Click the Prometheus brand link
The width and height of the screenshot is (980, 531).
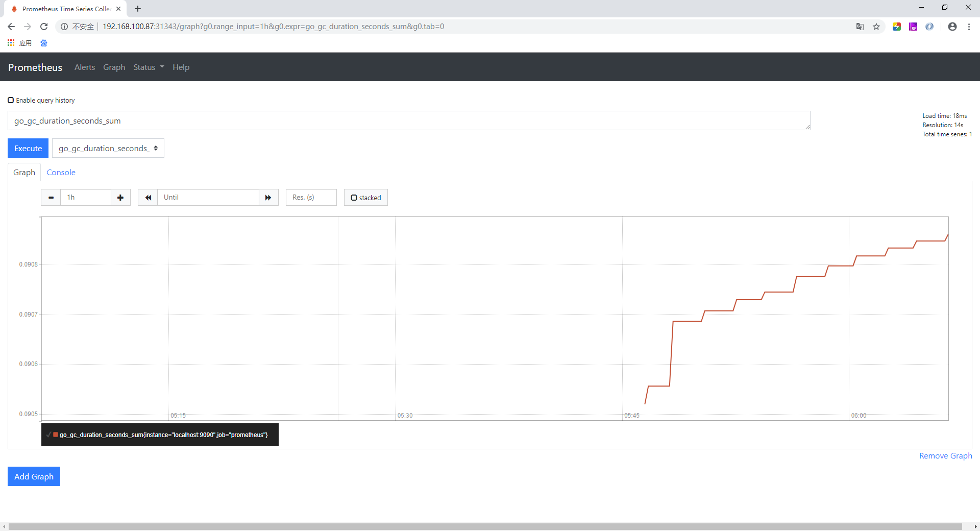tap(35, 67)
